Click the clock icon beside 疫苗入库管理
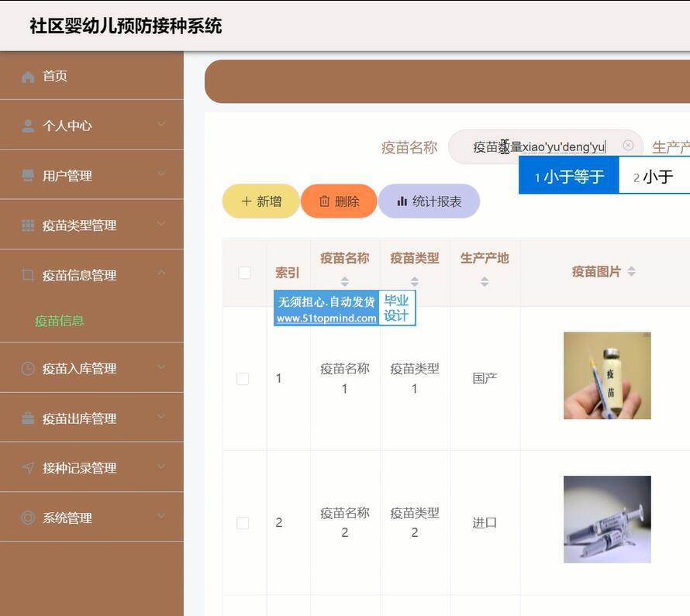The height and width of the screenshot is (616, 690). pos(28,369)
